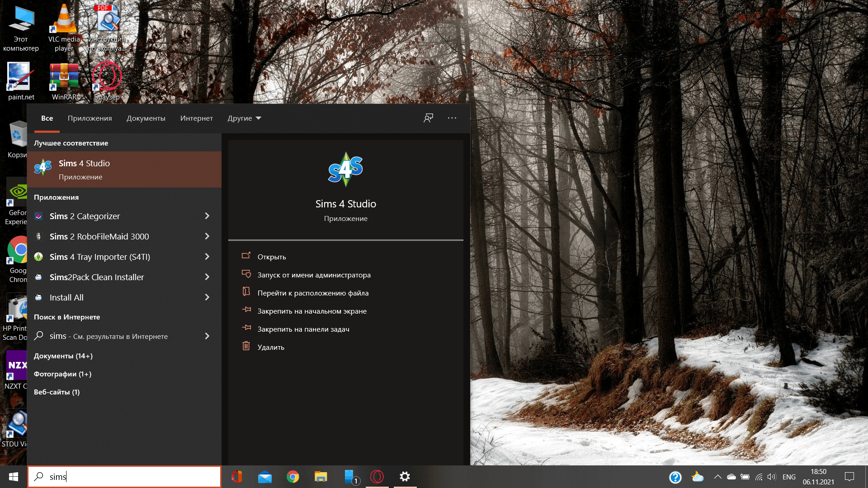868x488 pixels.
Task: Select the paint.net desktop icon
Action: pyautogui.click(x=21, y=81)
